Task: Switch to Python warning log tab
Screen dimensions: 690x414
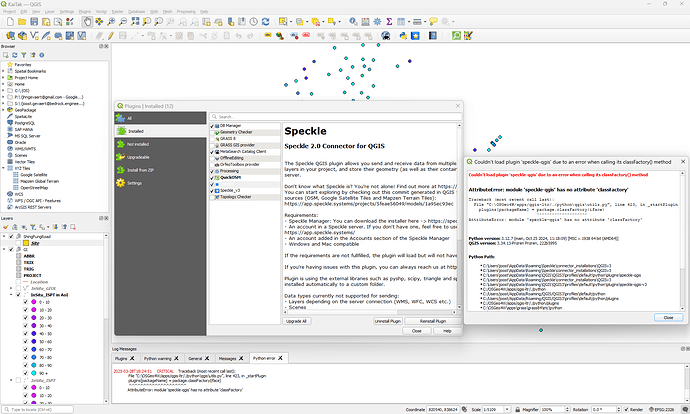Action: coord(158,359)
